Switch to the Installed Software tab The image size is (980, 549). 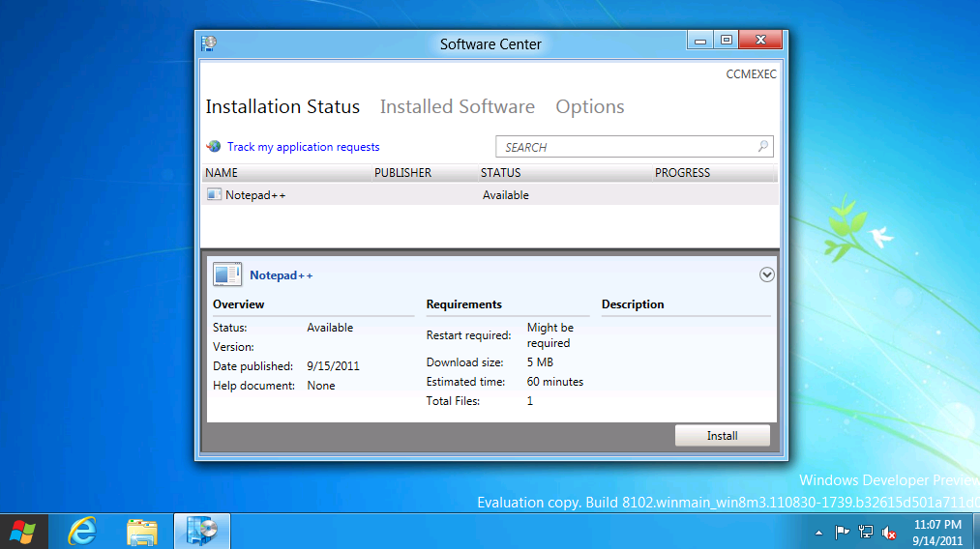pyautogui.click(x=457, y=107)
